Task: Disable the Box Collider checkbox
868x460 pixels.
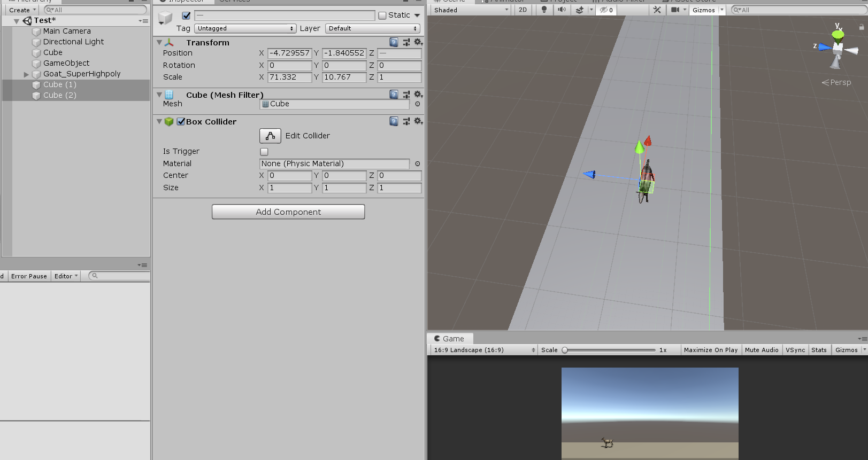Action: point(181,121)
